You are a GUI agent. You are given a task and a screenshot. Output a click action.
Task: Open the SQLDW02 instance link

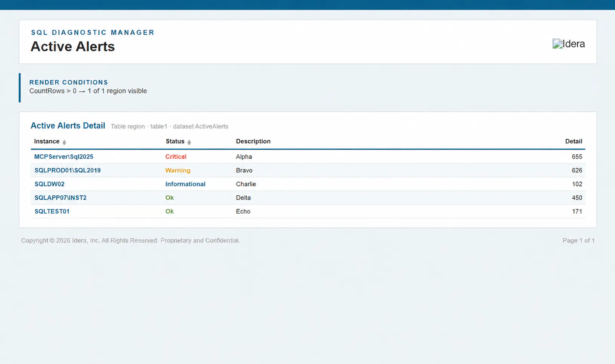click(x=49, y=184)
